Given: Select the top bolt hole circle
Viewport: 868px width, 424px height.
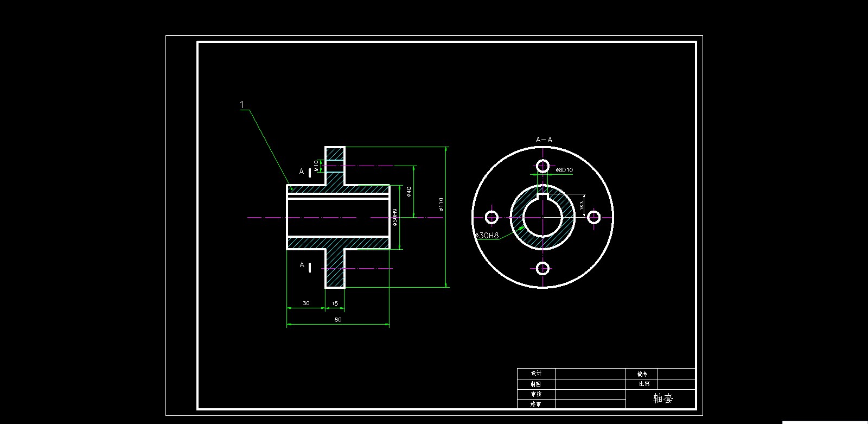Looking at the screenshot, I should [542, 166].
